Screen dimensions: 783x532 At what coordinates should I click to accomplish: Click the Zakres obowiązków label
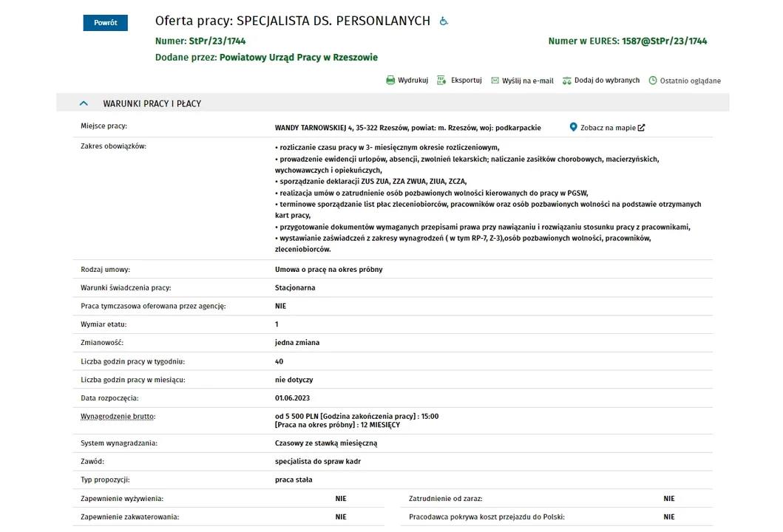[x=113, y=146]
